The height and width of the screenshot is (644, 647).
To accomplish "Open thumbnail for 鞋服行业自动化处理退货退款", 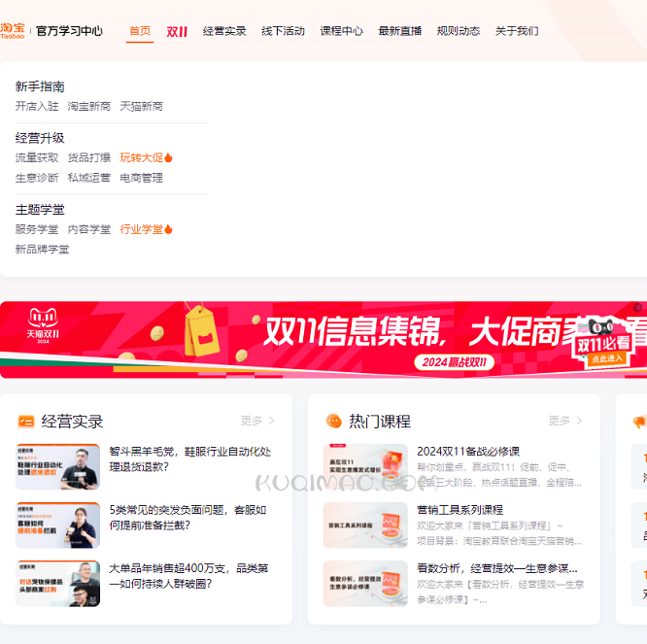I will coord(57,466).
